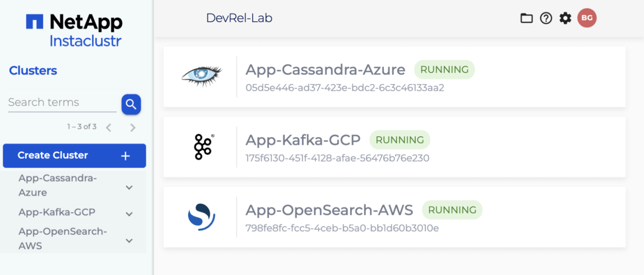Click the Create Cluster button
This screenshot has width=644, height=275.
point(74,156)
